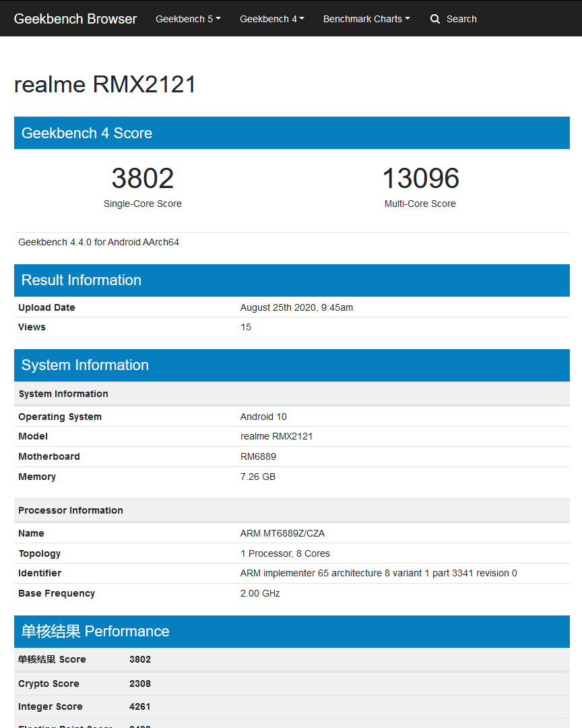Select the Model value realme RMX2121

(x=276, y=436)
